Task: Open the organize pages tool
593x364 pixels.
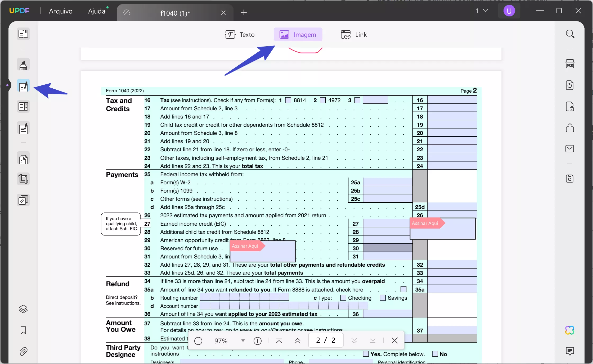Action: (23, 159)
